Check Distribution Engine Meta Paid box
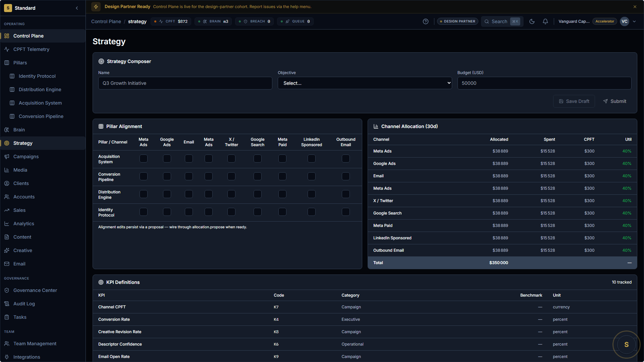 point(282,194)
